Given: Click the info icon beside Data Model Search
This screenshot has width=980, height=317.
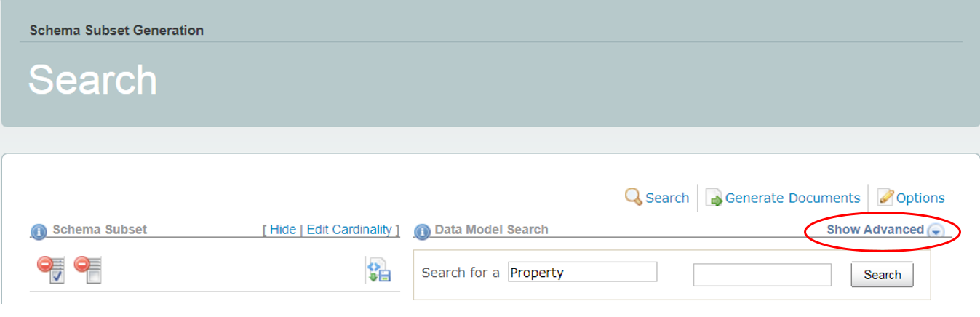Looking at the screenshot, I should (422, 231).
